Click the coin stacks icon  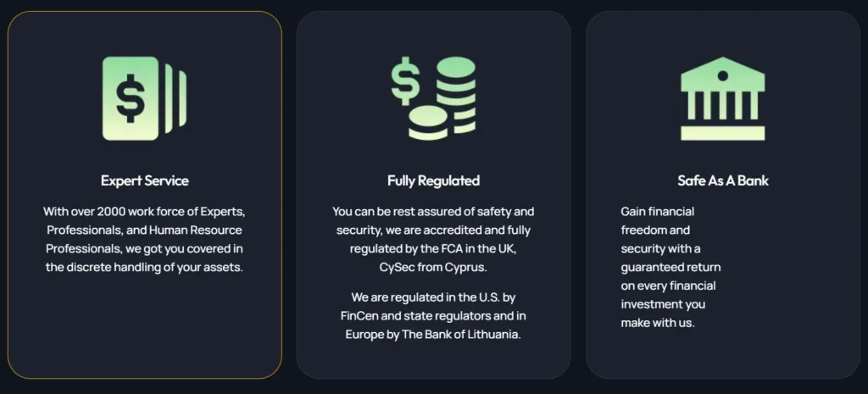click(433, 97)
